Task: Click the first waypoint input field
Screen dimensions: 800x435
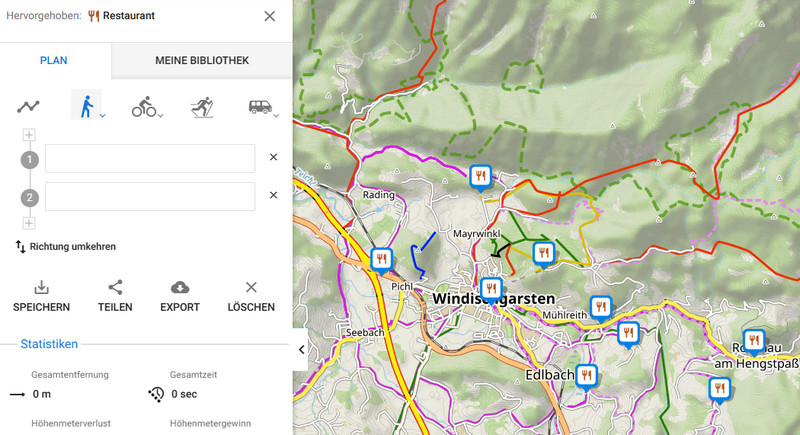Action: click(150, 158)
